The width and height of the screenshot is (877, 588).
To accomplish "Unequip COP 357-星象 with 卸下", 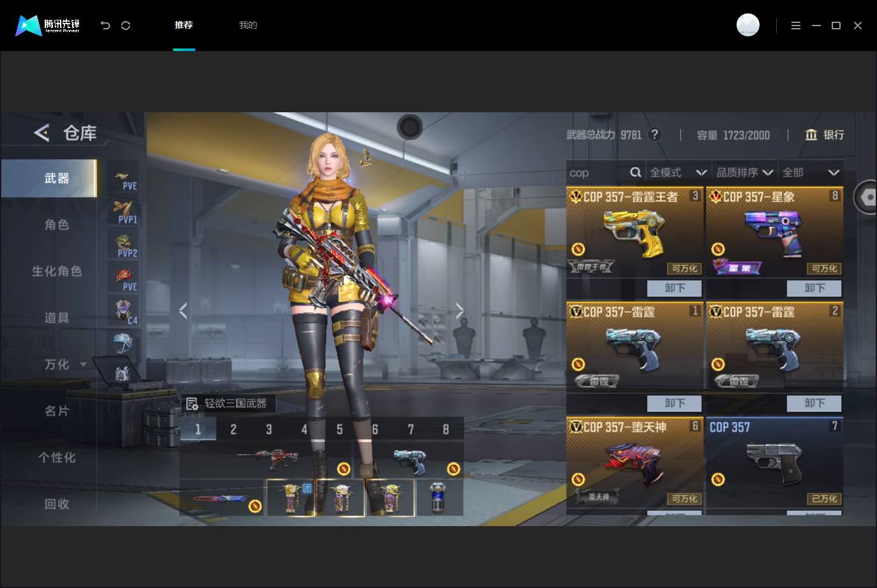I will pyautogui.click(x=814, y=288).
